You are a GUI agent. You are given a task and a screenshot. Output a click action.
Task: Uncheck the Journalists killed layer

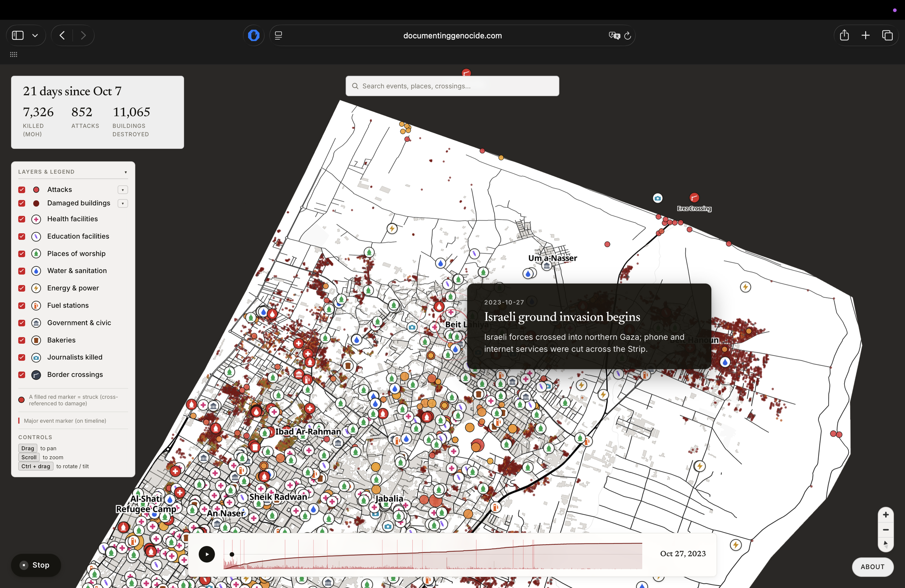point(22,357)
